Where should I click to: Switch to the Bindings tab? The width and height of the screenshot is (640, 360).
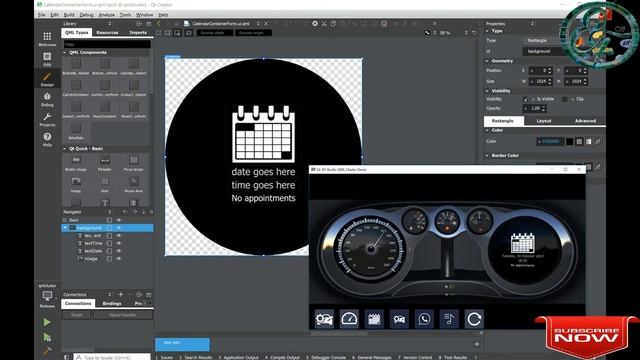tap(112, 303)
